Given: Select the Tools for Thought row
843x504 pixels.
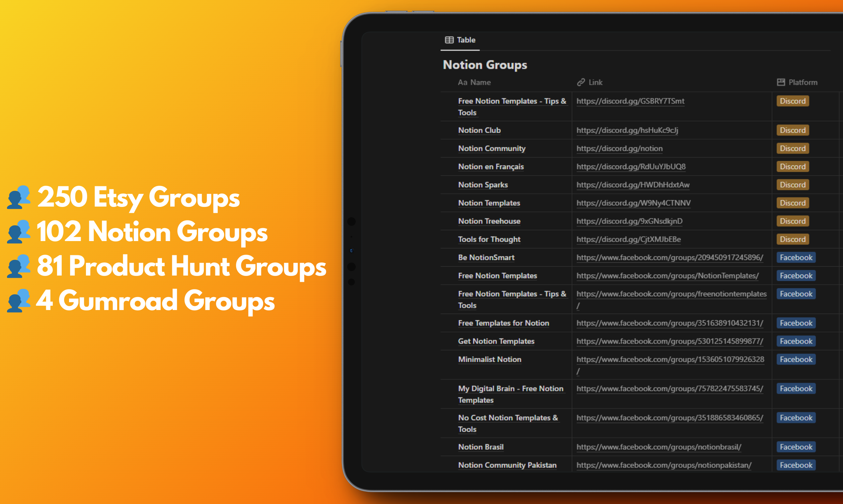Looking at the screenshot, I should tap(489, 239).
